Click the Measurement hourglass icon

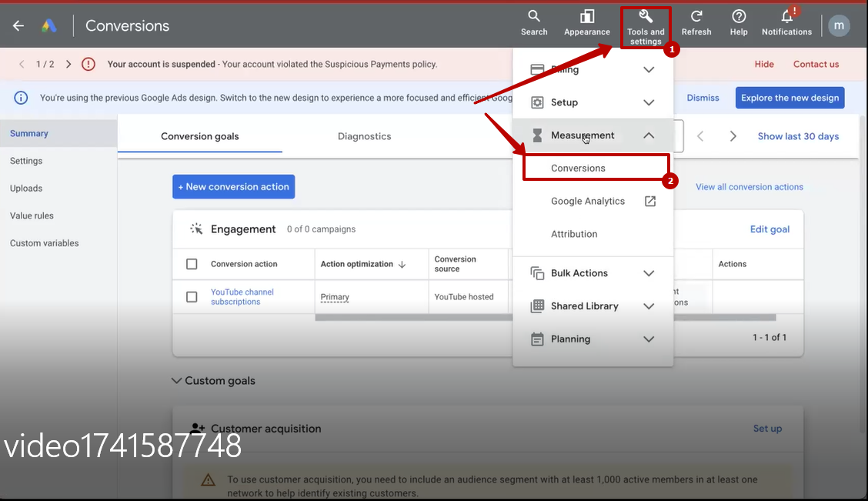537,135
